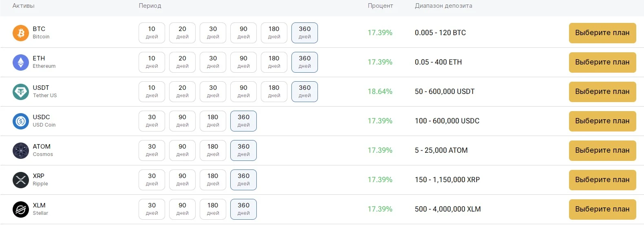
Task: Click the Bitcoin coin icon
Action: 21,33
